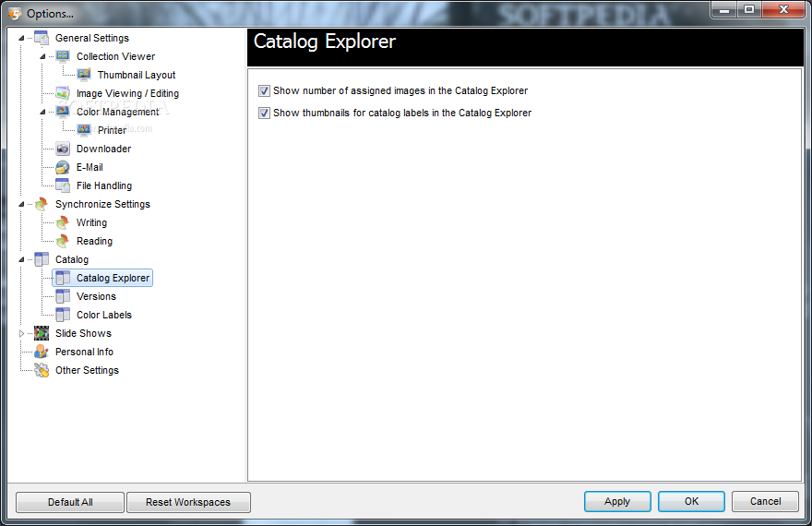Maximize the Options window

[x=749, y=9]
